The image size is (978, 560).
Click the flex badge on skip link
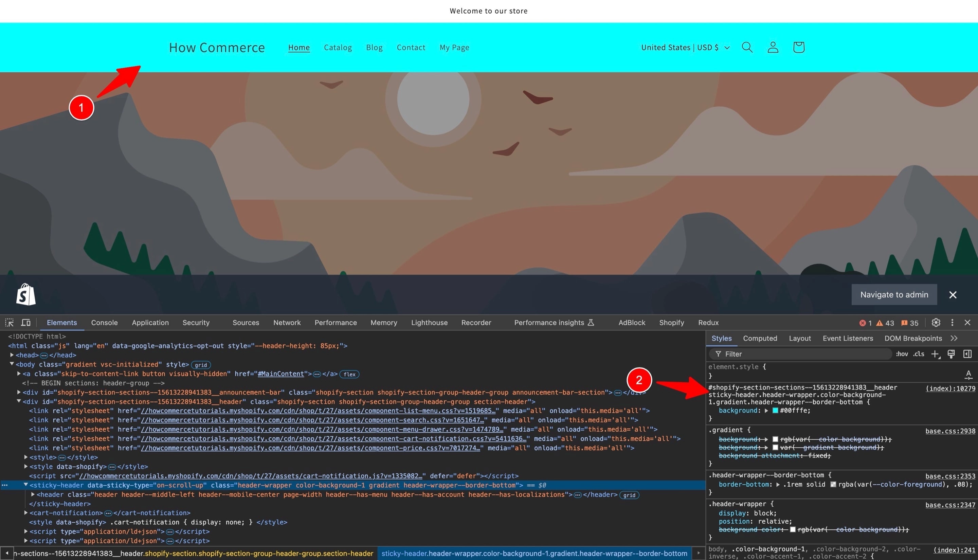(x=349, y=374)
